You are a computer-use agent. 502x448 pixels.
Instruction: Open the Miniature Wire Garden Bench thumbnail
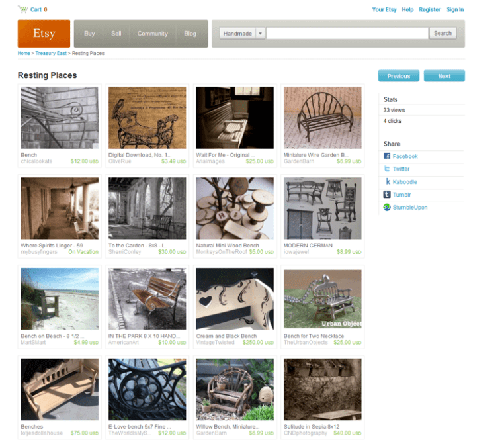pyautogui.click(x=322, y=118)
